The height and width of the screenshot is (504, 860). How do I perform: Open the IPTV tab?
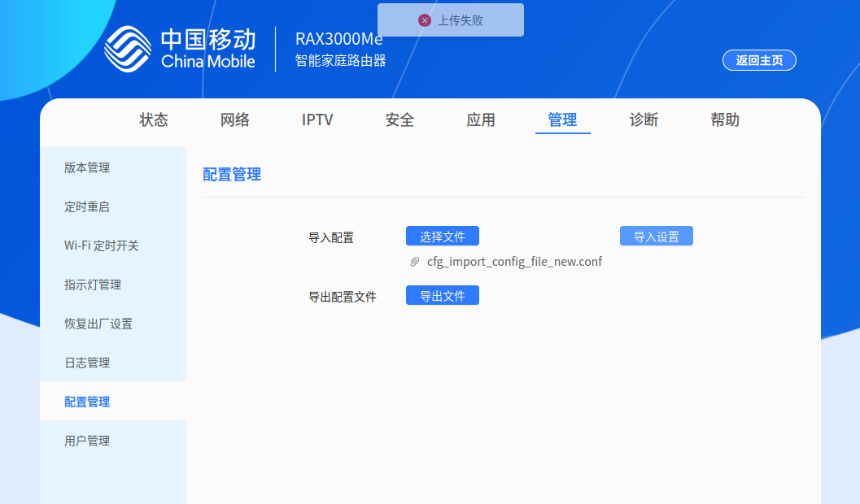(317, 119)
